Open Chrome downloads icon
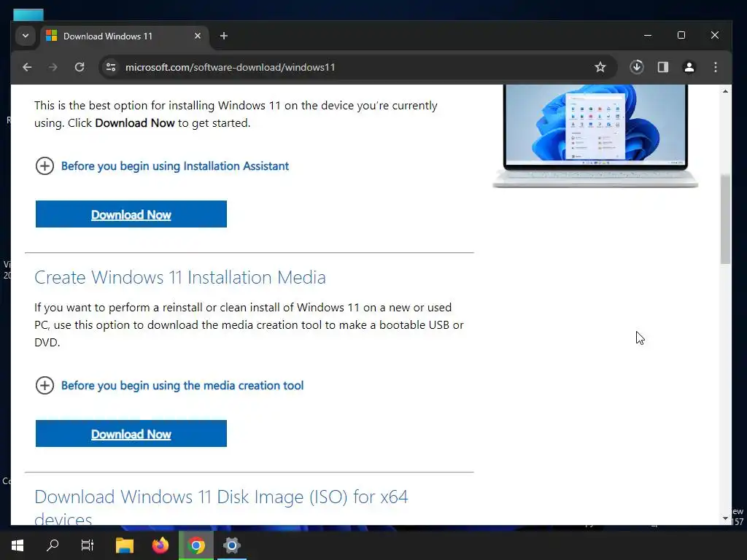This screenshot has width=747, height=560. point(636,67)
